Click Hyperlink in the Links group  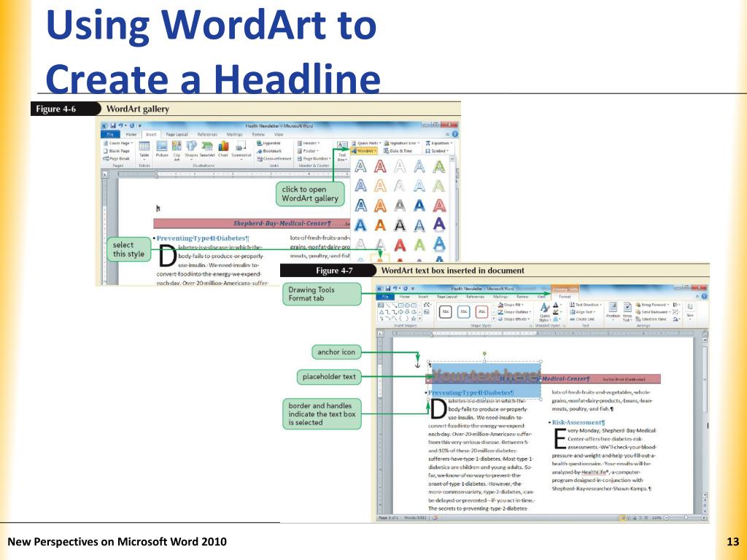click(269, 143)
